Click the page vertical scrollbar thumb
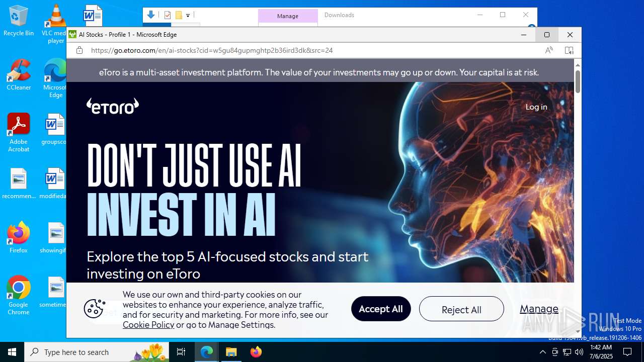Image resolution: width=644 pixels, height=362 pixels. pyautogui.click(x=578, y=81)
